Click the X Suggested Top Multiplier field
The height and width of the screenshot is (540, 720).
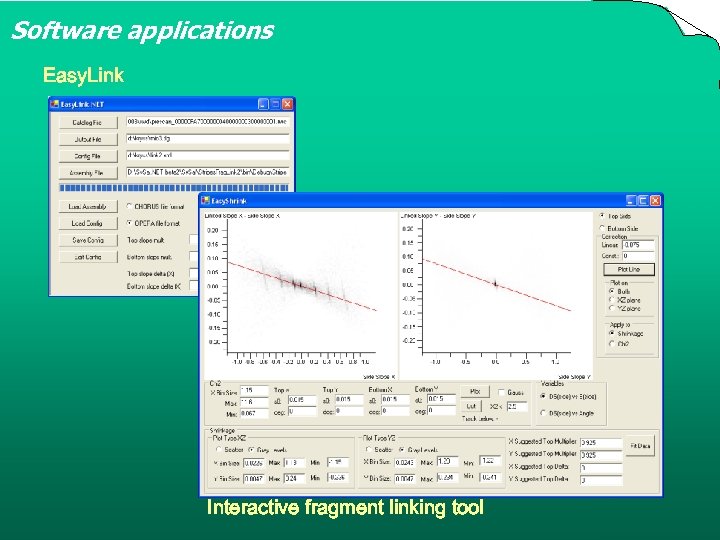point(601,443)
